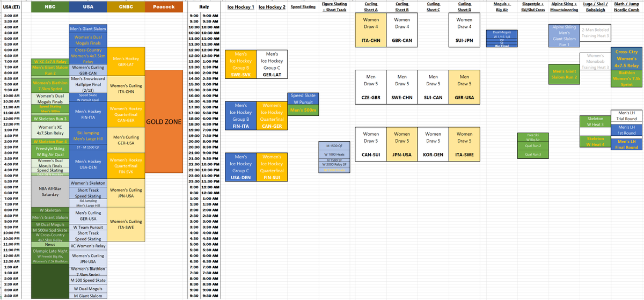Viewport: 644px width, 300px height.
Task: Select NBC 'W XC 4x7.5 Relay' cell
Action: pyautogui.click(x=50, y=62)
